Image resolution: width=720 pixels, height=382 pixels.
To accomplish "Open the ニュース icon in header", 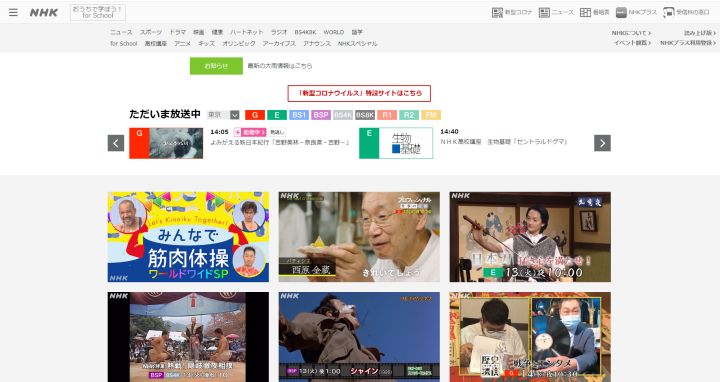I will [x=556, y=12].
